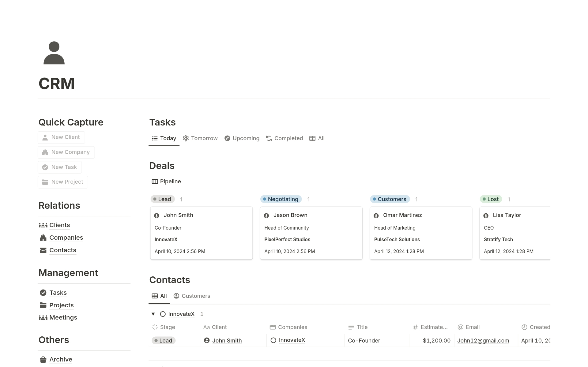The image size is (588, 367).
Task: Click the CRM person page icon
Action: (54, 53)
